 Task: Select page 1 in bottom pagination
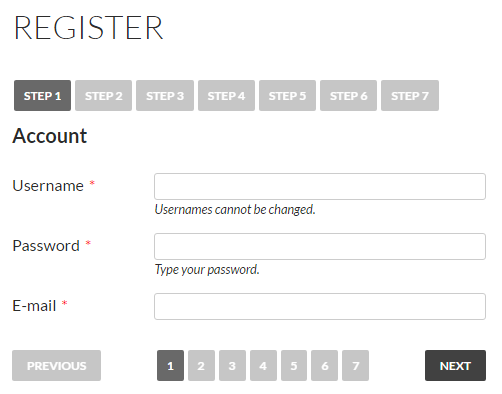(x=170, y=365)
